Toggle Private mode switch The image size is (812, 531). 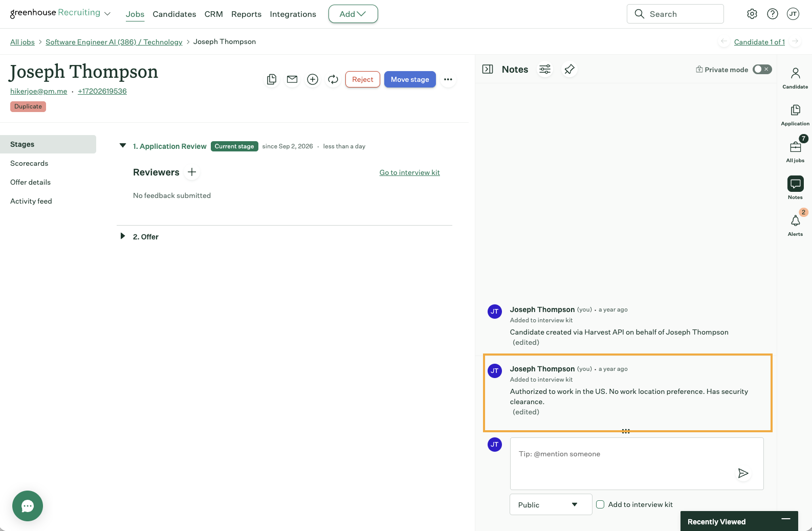pyautogui.click(x=762, y=69)
